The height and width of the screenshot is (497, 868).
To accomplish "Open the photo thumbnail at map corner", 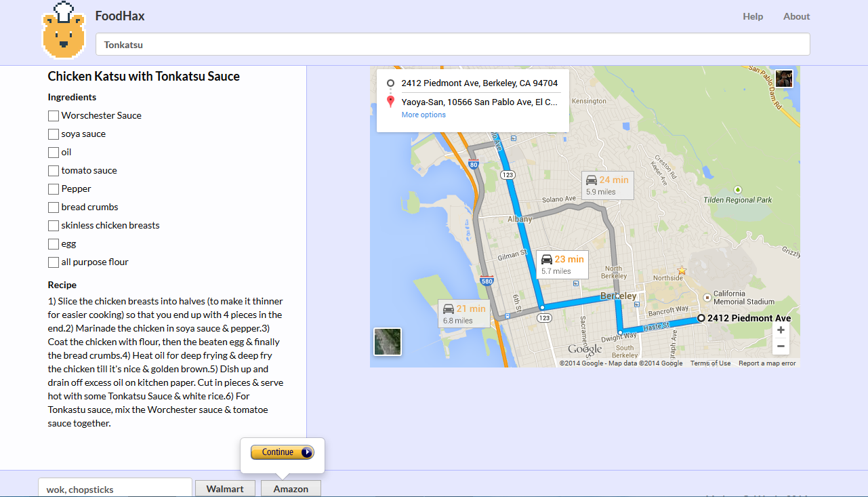I will [784, 78].
